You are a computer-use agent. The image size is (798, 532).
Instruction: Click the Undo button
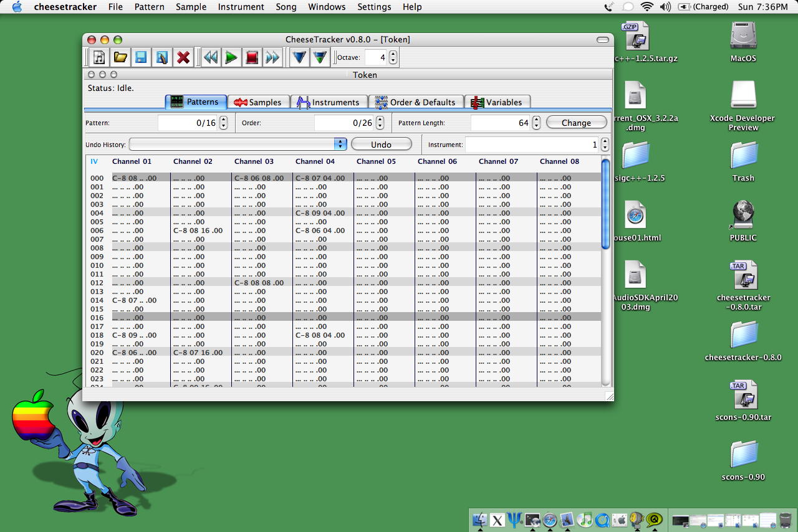382,144
